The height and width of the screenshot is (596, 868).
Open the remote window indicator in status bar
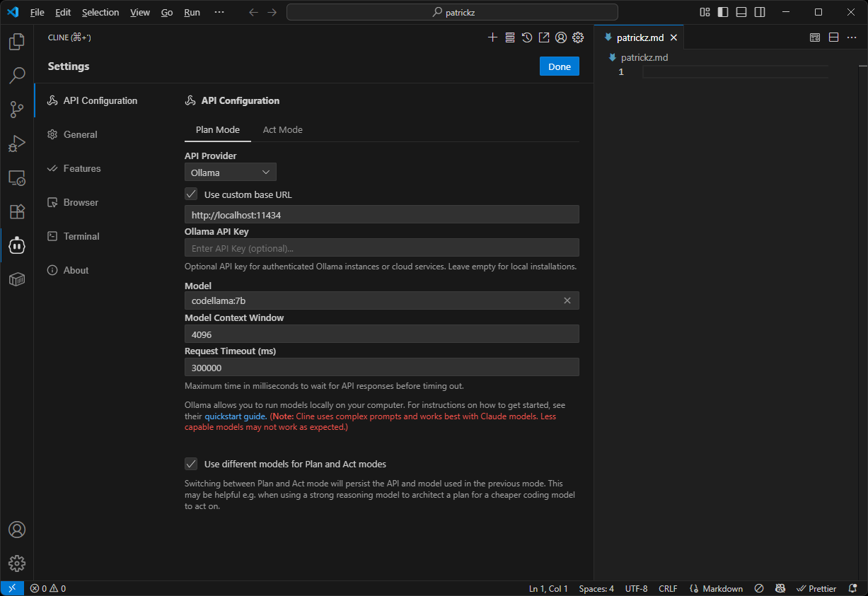click(12, 588)
